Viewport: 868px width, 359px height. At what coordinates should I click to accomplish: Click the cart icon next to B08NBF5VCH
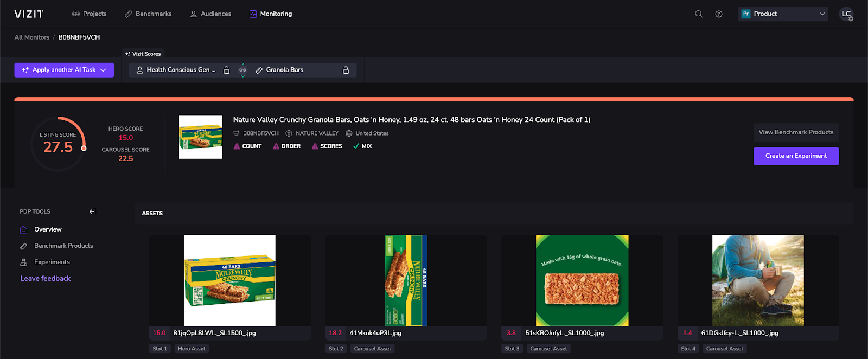236,133
